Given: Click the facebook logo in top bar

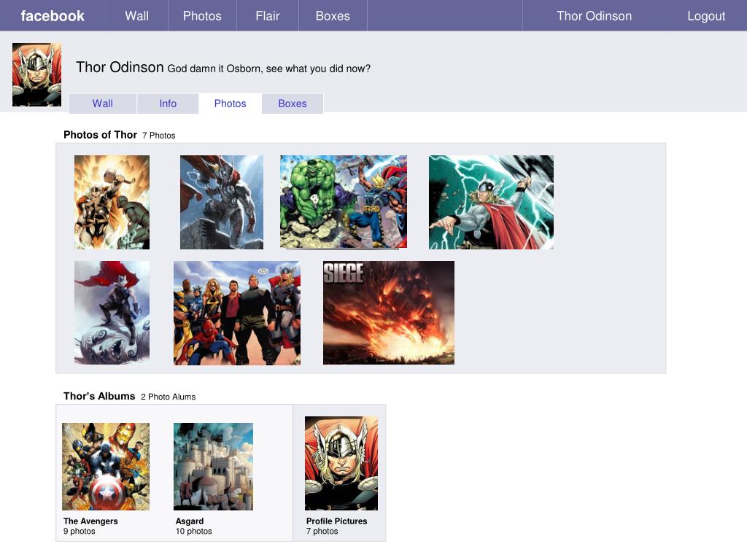Looking at the screenshot, I should coord(53,16).
